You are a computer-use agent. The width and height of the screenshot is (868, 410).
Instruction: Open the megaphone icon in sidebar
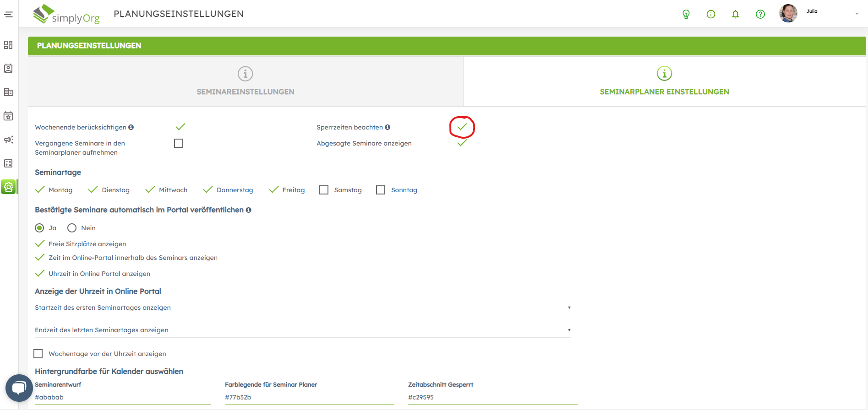8,140
